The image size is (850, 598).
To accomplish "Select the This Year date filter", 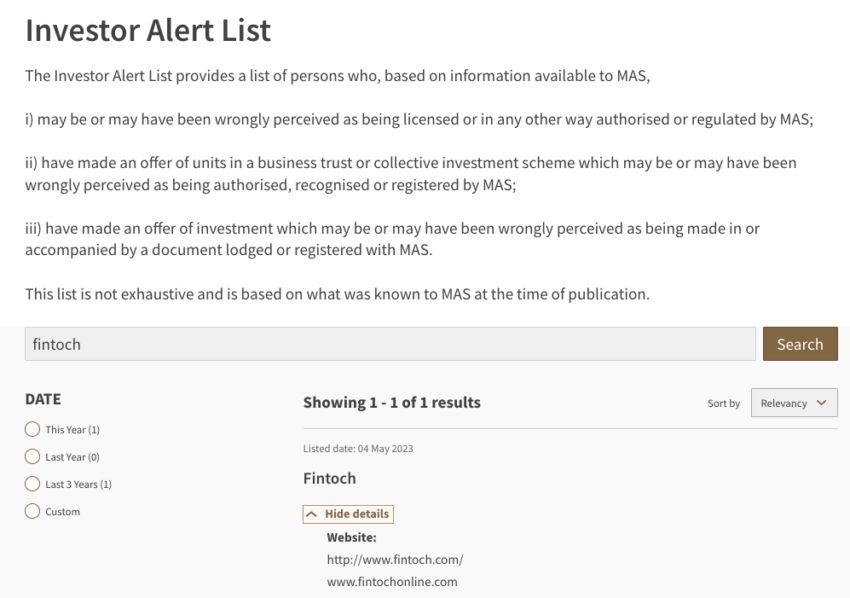I will coord(32,430).
